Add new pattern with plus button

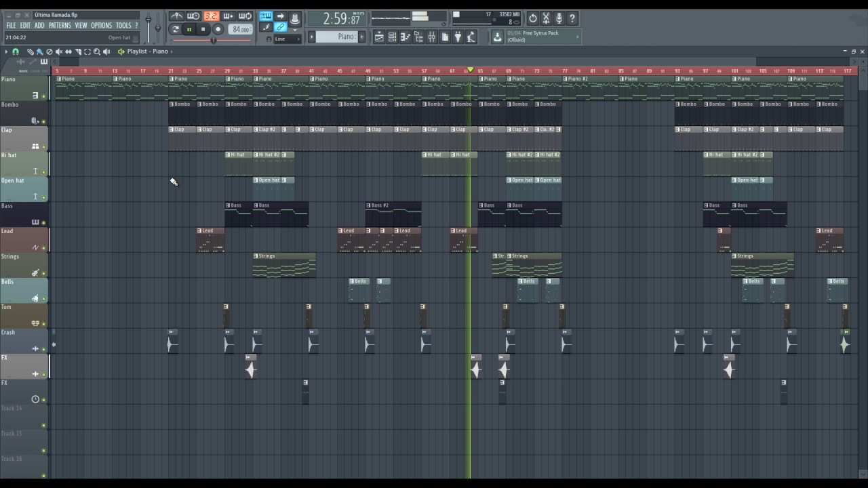361,37
